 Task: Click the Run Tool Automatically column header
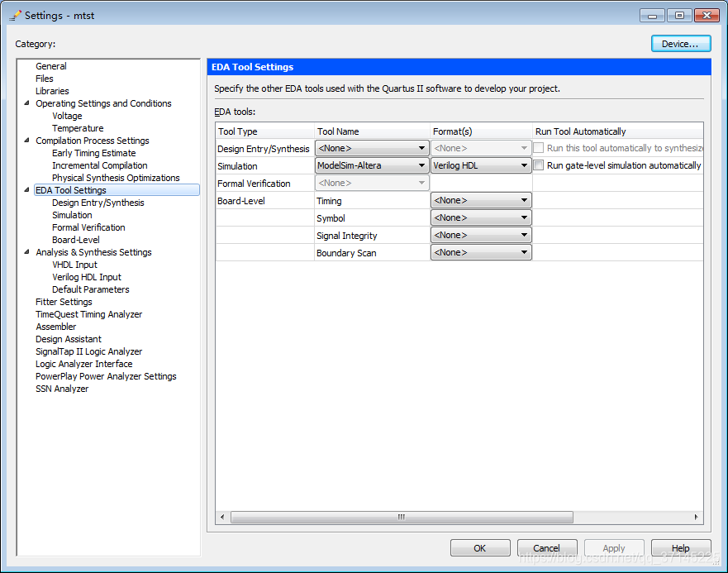point(617,131)
